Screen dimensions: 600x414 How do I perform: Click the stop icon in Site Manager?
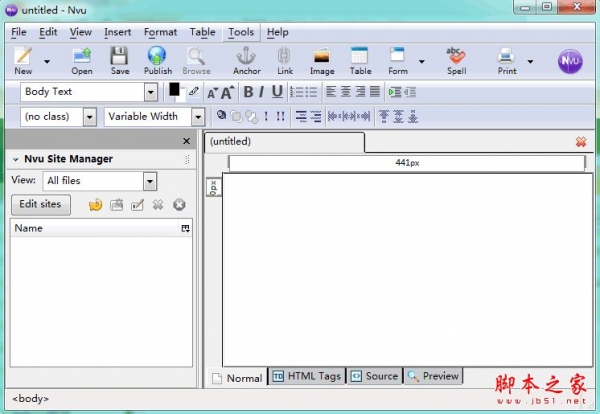179,205
